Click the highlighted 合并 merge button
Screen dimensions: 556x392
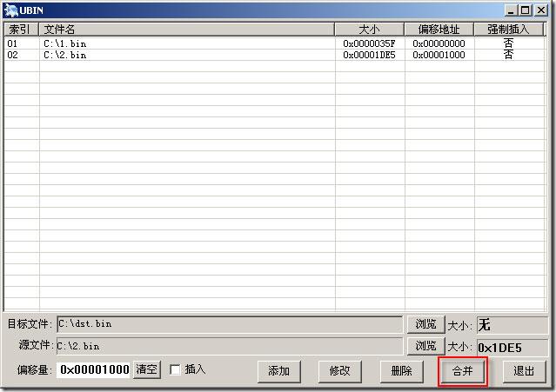coord(462,370)
